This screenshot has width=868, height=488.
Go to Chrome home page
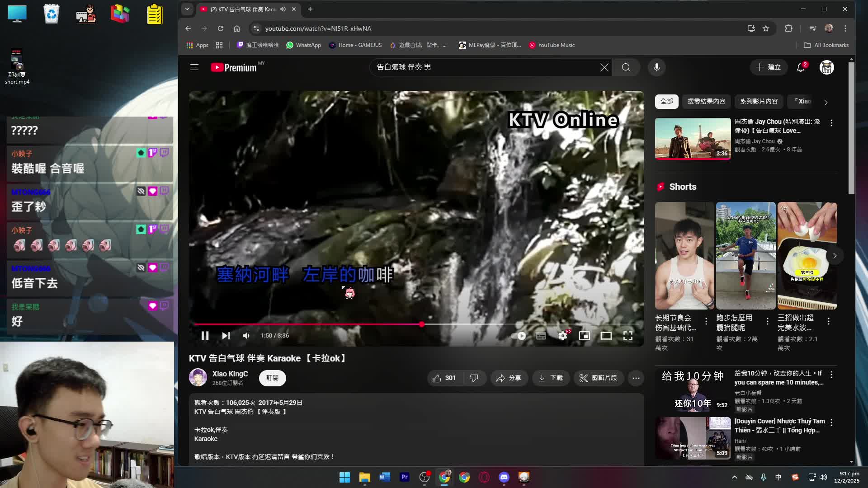pyautogui.click(x=237, y=28)
